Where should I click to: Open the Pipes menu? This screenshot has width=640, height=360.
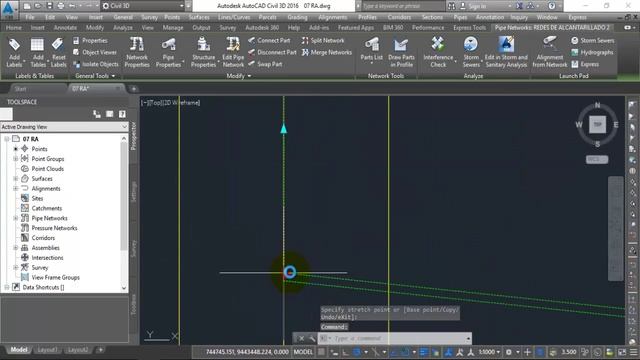(460, 17)
